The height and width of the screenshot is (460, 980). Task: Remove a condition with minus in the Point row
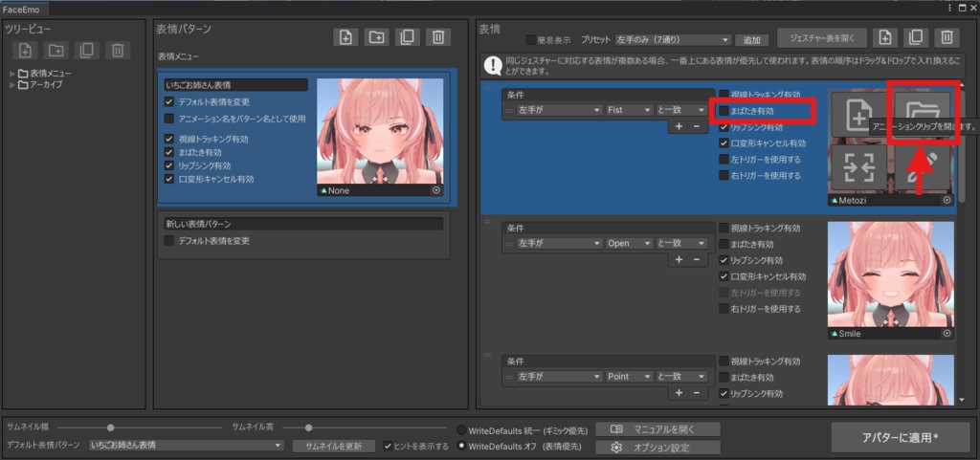696,393
